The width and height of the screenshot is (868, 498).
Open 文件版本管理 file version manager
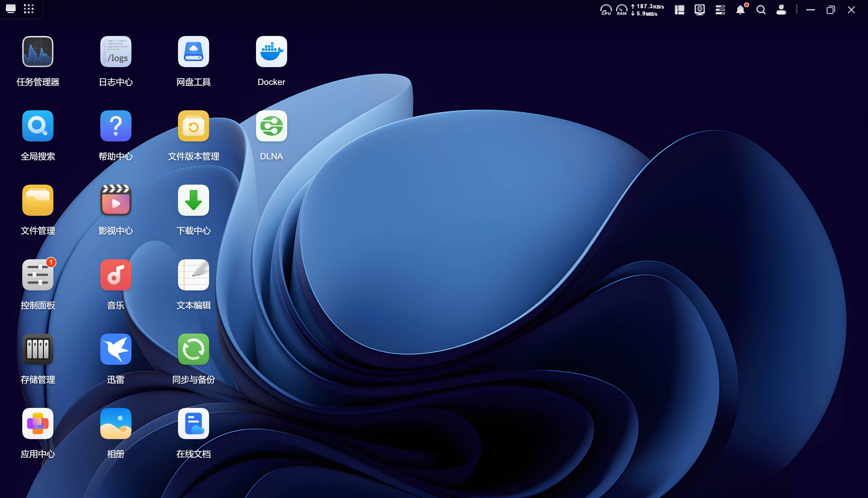pyautogui.click(x=193, y=126)
